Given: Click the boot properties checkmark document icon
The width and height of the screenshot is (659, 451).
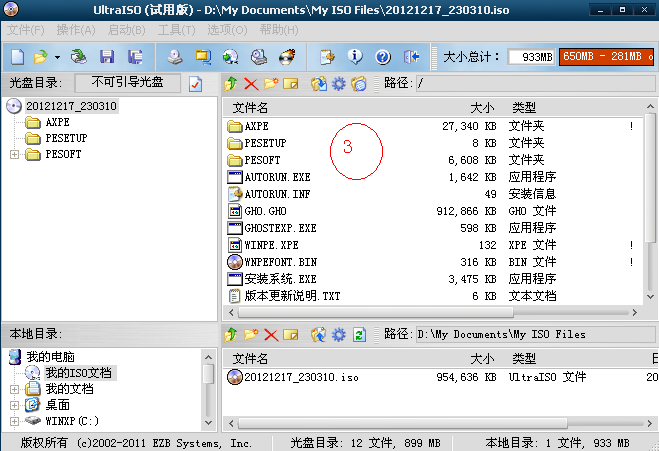Looking at the screenshot, I should [195, 84].
